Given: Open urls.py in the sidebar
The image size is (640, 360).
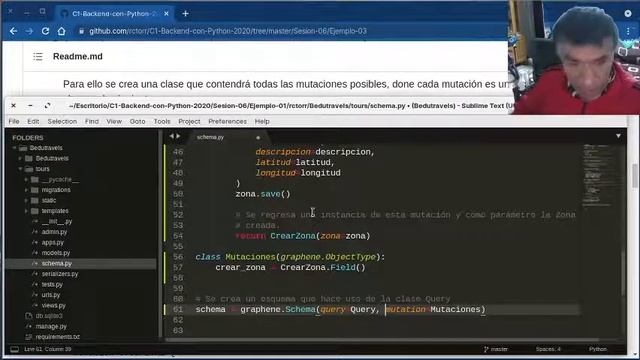Looking at the screenshot, I should coord(51,295).
